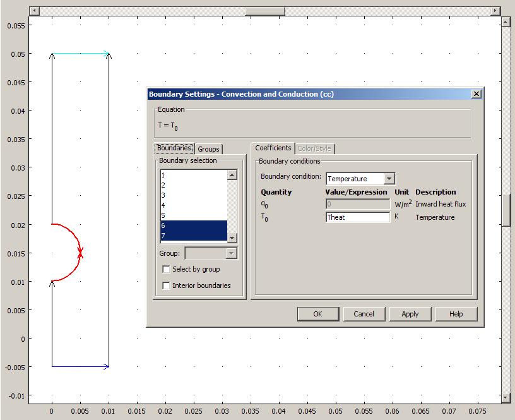Image resolution: width=515 pixels, height=420 pixels.
Task: Click horizontal scrollbar left arrow
Action: [35, 11]
